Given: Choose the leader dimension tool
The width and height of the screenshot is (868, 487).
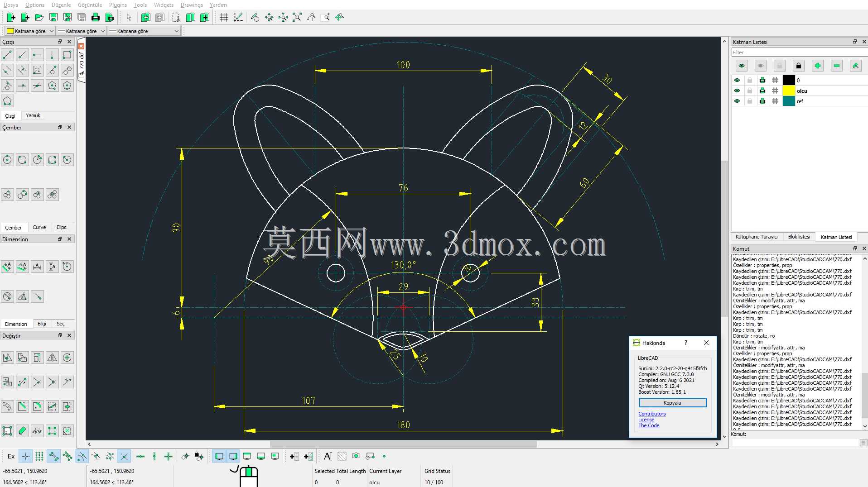Looking at the screenshot, I should (x=37, y=296).
